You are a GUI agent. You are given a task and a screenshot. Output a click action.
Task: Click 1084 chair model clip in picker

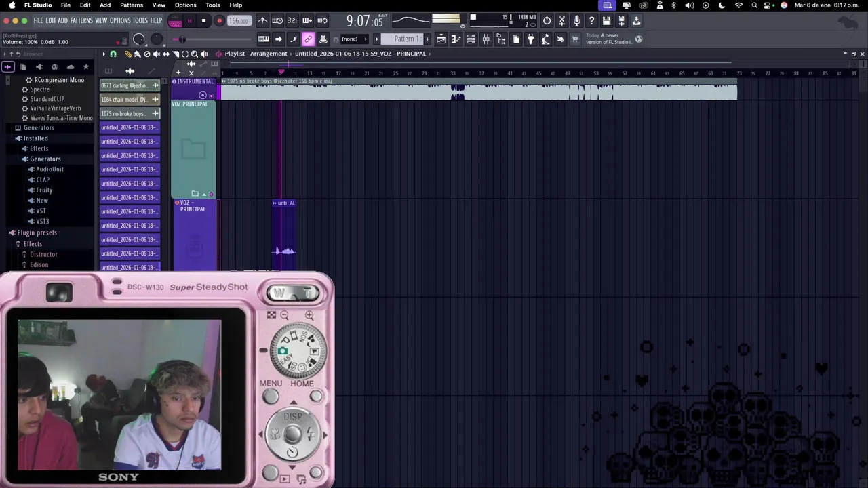pyautogui.click(x=130, y=100)
